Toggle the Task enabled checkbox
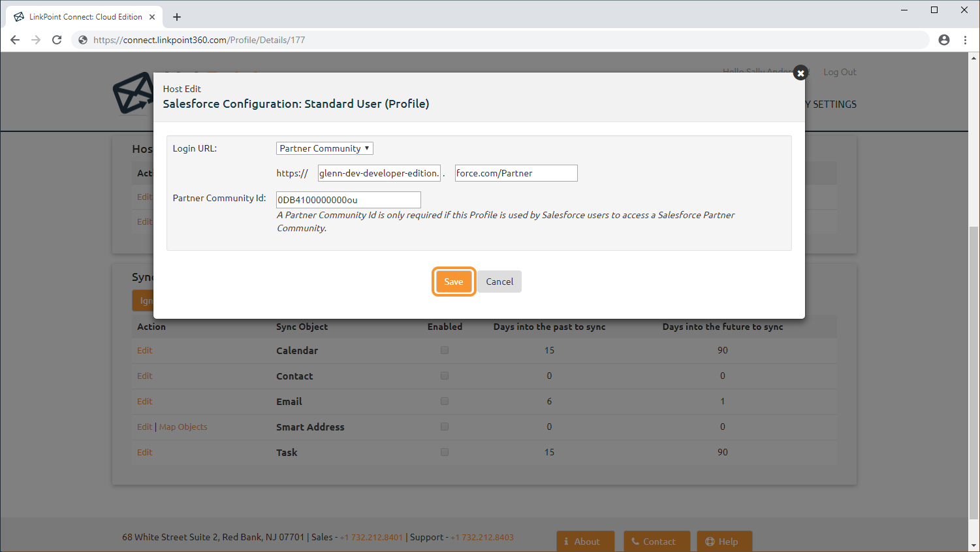 coord(445,452)
